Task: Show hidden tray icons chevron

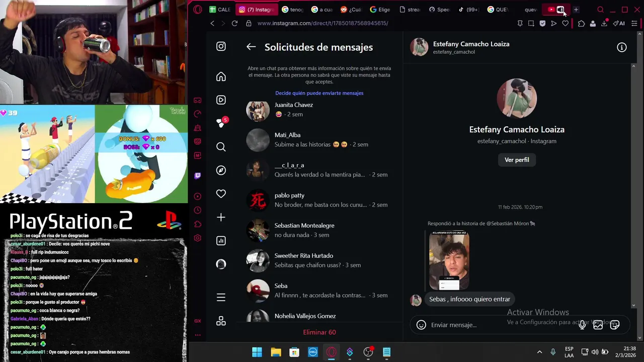Action: [539, 352]
